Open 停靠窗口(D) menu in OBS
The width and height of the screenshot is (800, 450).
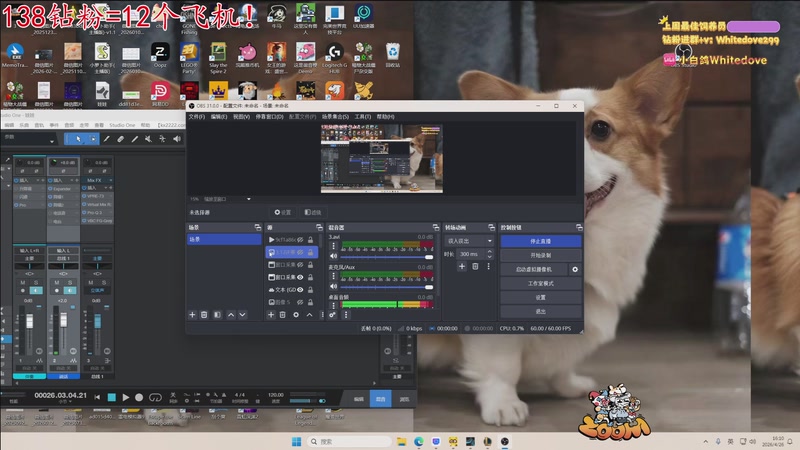click(x=269, y=117)
